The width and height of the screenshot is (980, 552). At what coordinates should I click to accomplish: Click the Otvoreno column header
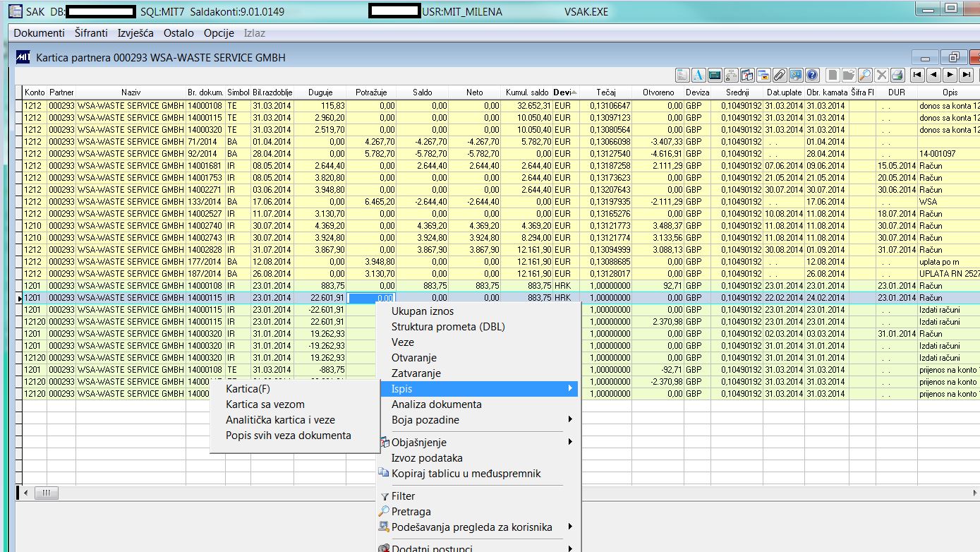(658, 92)
